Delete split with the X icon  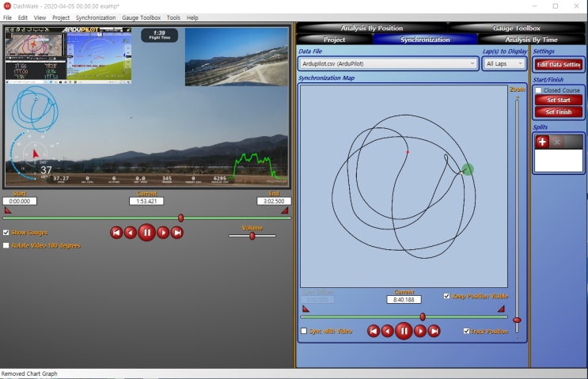coord(556,142)
